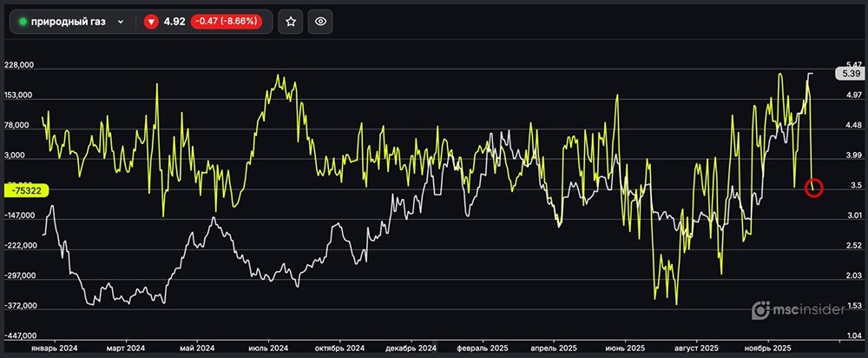Viewport: 868px width, 358px height.
Task: Toggle the eye visibility button
Action: point(320,22)
